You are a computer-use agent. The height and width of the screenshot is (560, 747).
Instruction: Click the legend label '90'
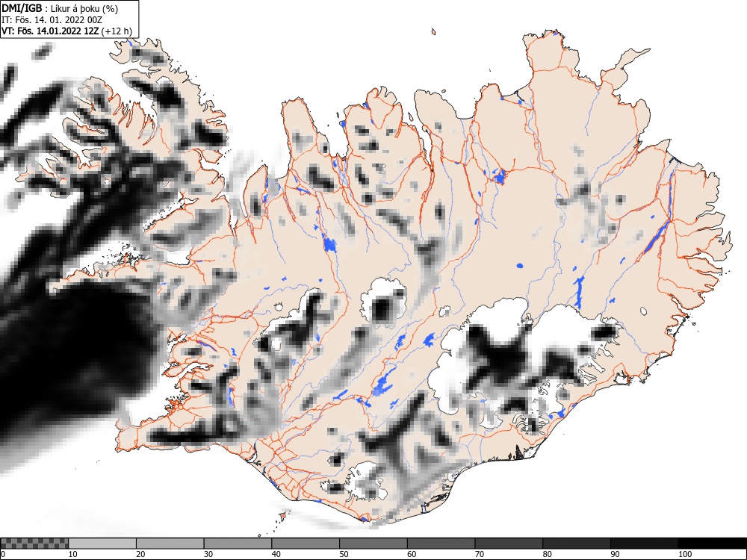(615, 554)
